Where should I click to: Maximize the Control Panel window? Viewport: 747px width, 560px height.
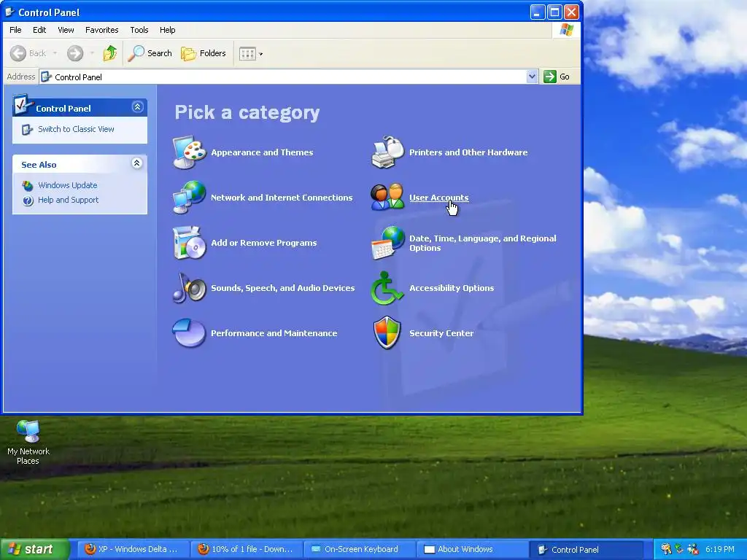coord(554,12)
